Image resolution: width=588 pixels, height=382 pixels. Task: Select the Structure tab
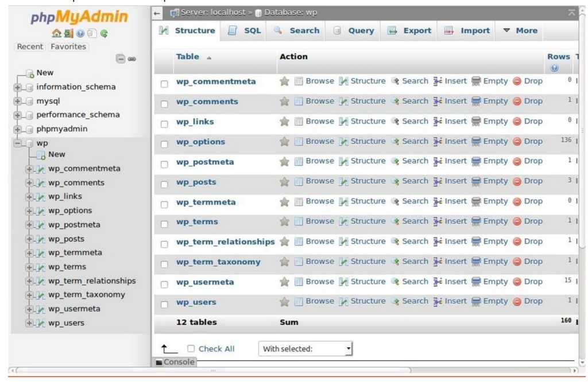[x=187, y=30]
